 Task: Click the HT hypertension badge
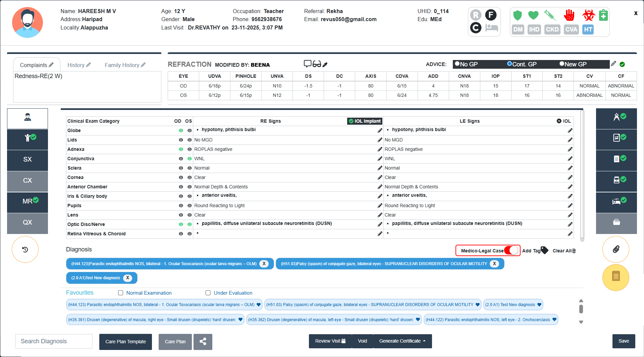coord(588,29)
